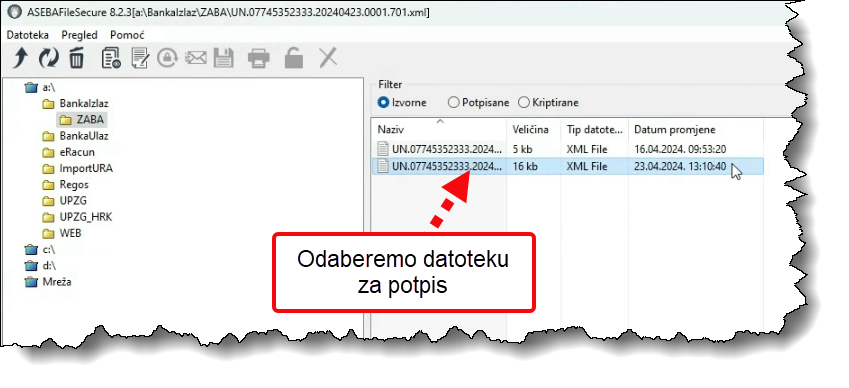
Task: Click the document certificate sign icon
Action: [x=111, y=57]
